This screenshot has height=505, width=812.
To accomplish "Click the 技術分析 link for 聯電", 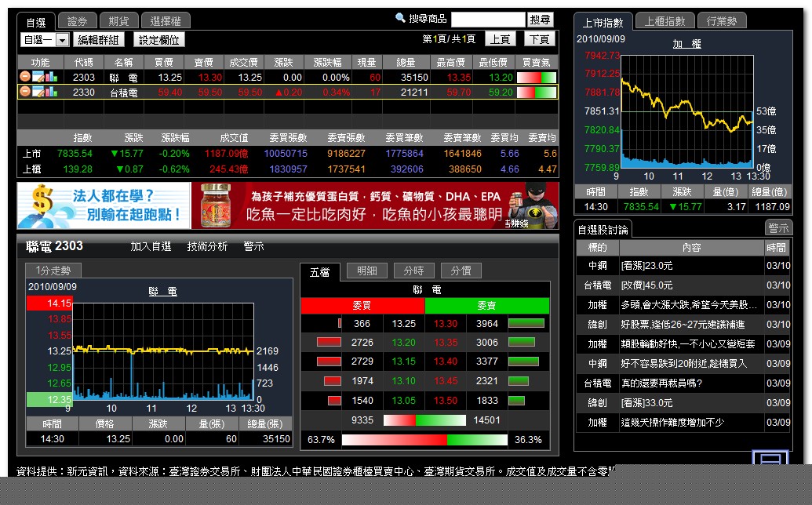I will (207, 246).
